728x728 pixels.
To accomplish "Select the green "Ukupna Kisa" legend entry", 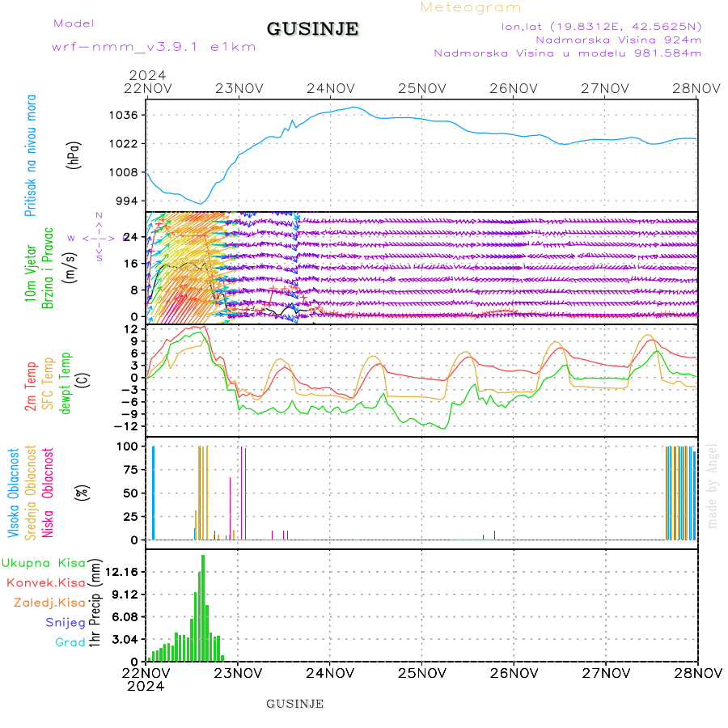I will [44, 563].
